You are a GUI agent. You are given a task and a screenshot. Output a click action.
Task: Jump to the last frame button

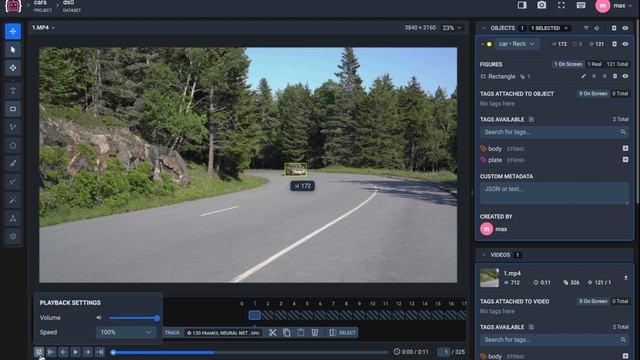(x=100, y=352)
